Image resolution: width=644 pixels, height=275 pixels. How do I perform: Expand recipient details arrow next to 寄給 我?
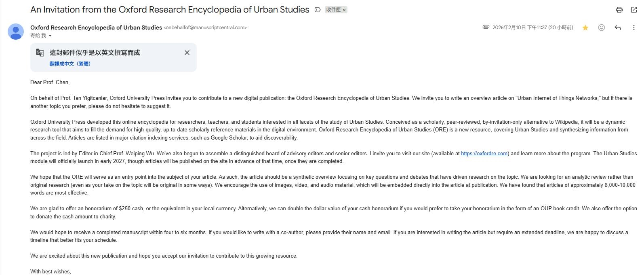[x=50, y=36]
